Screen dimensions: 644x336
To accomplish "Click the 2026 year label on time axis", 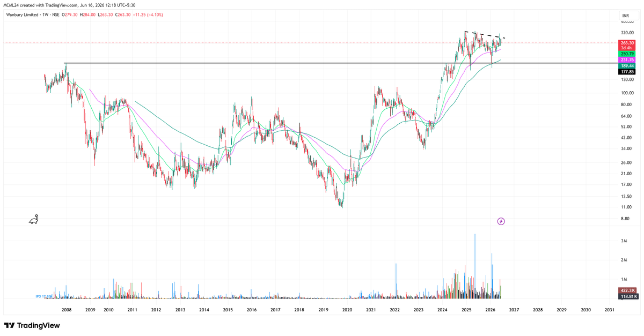I will click(490, 310).
